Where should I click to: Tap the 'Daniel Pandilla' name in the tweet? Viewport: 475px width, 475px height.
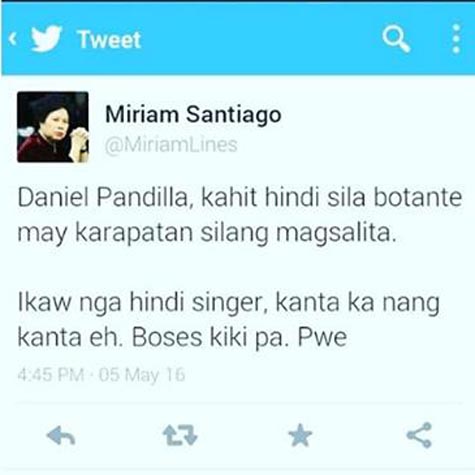[x=106, y=198]
